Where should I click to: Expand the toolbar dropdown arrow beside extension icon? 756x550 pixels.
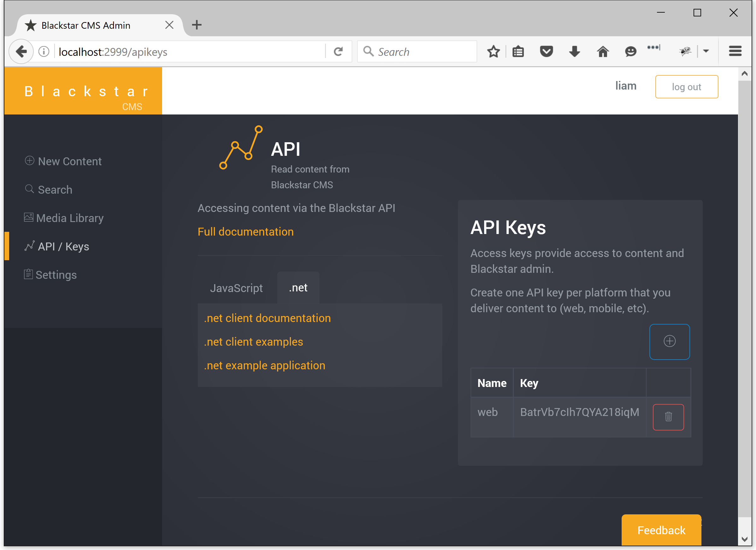706,51
